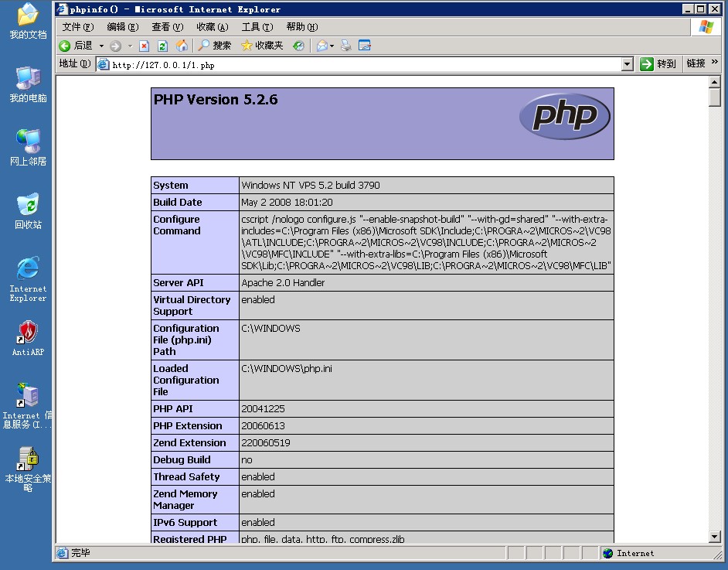Click the red Stop loading icon
The width and height of the screenshot is (728, 570).
pos(145,46)
